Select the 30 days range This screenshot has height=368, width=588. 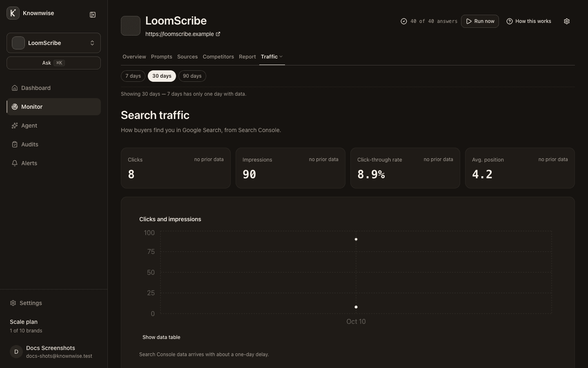coord(162,76)
